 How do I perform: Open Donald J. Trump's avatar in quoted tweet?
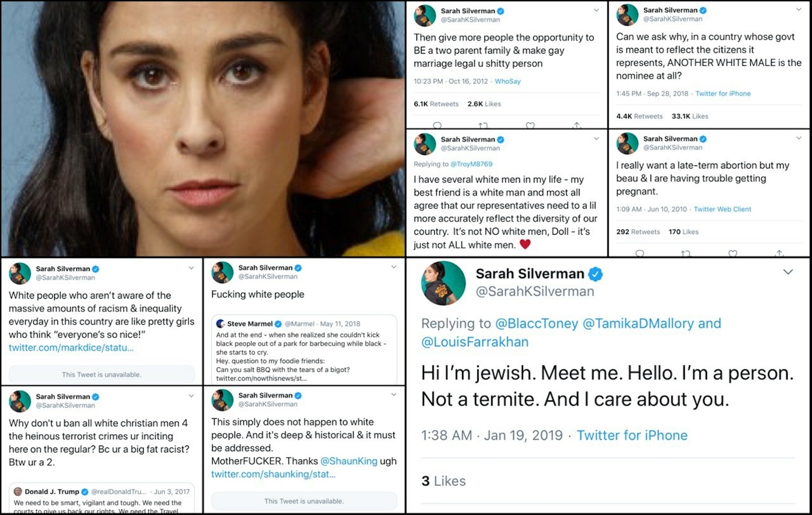coord(18,491)
